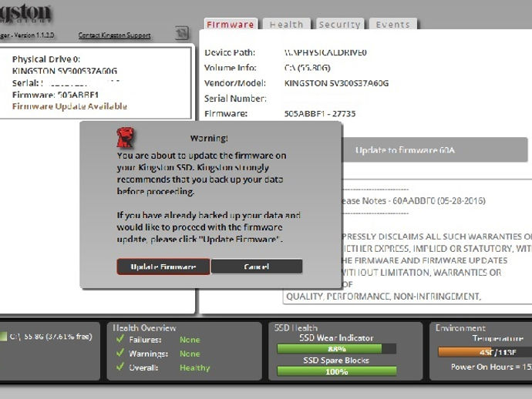Click the orange Temperature bar
The height and width of the screenshot is (399, 532).
tap(485, 352)
